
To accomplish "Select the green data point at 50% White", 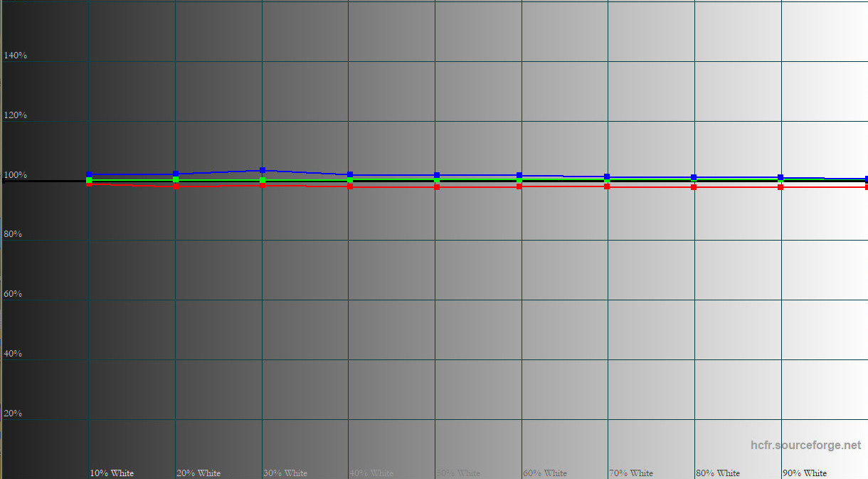I will [x=437, y=181].
